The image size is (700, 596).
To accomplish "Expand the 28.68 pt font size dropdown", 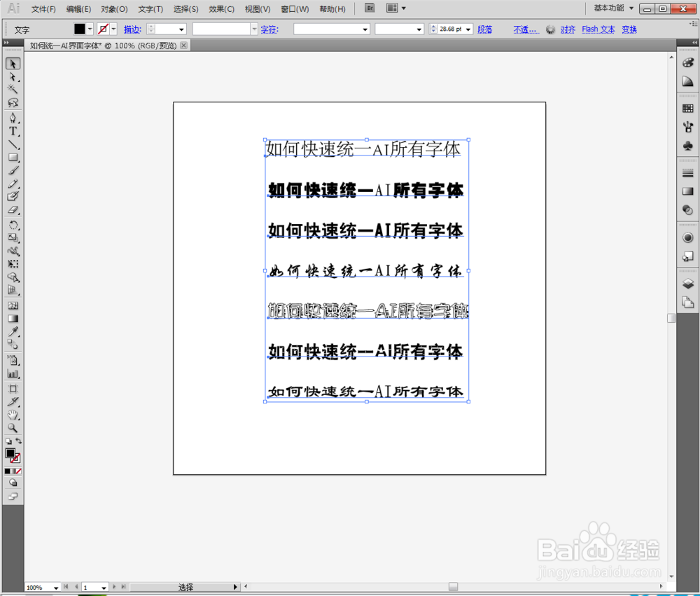I will (468, 29).
